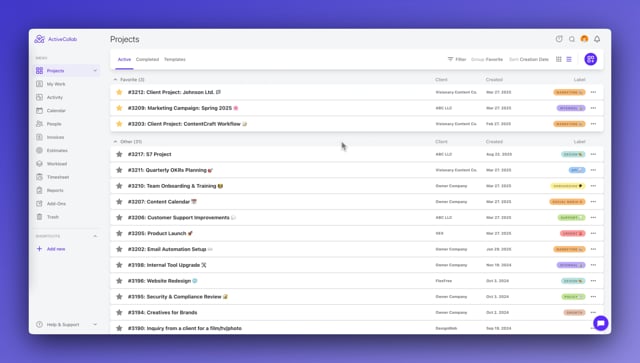The height and width of the screenshot is (363, 640).
Task: Open Estimates in the sidebar
Action: [57, 150]
